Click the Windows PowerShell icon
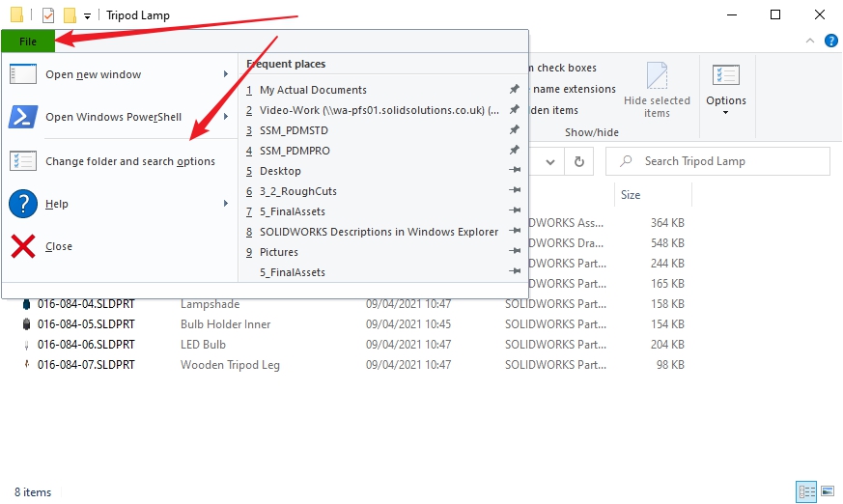 pos(23,117)
